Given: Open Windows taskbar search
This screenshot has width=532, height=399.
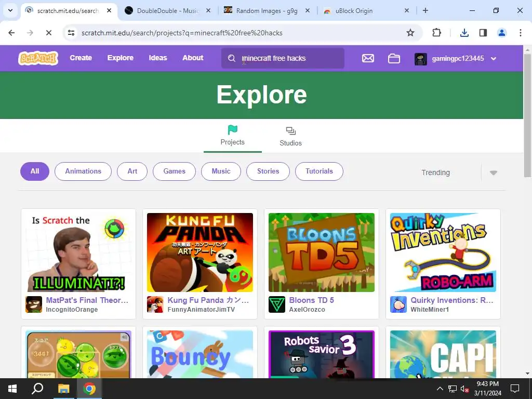Looking at the screenshot, I should pos(37,389).
